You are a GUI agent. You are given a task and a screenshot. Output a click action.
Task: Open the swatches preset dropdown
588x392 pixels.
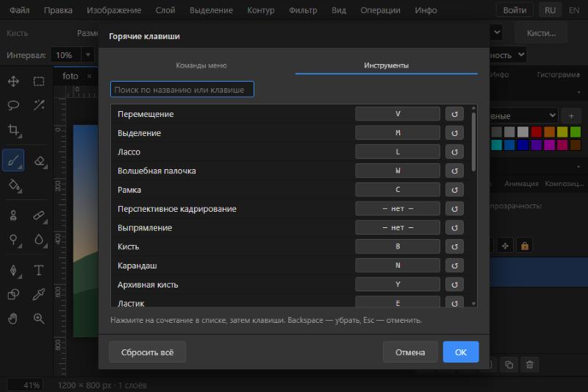pos(523,115)
